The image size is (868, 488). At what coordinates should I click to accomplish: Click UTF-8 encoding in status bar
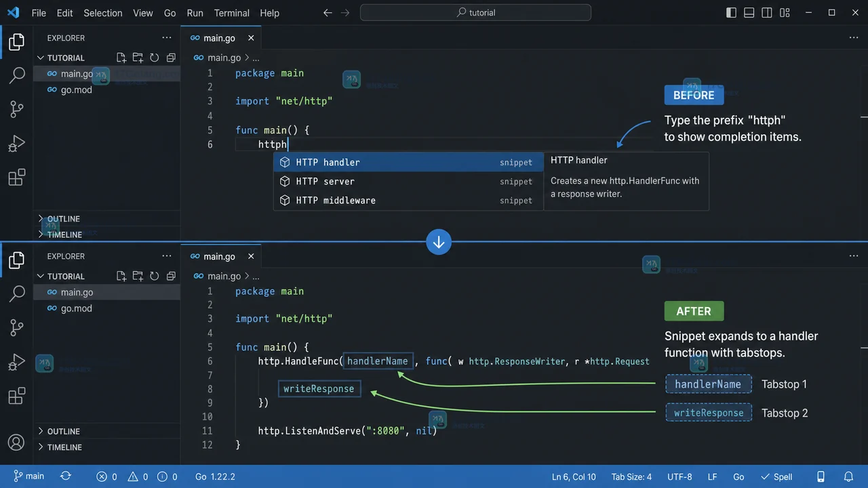[x=679, y=476]
